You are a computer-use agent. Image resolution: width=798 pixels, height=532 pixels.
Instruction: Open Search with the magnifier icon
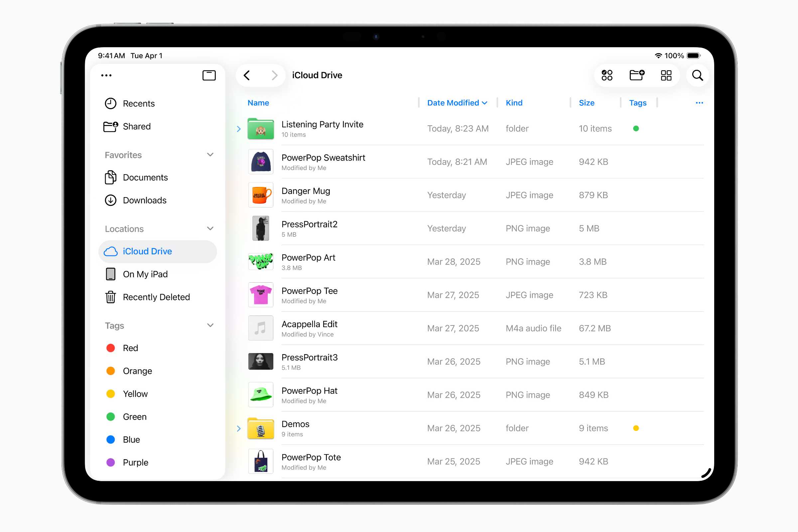(697, 75)
